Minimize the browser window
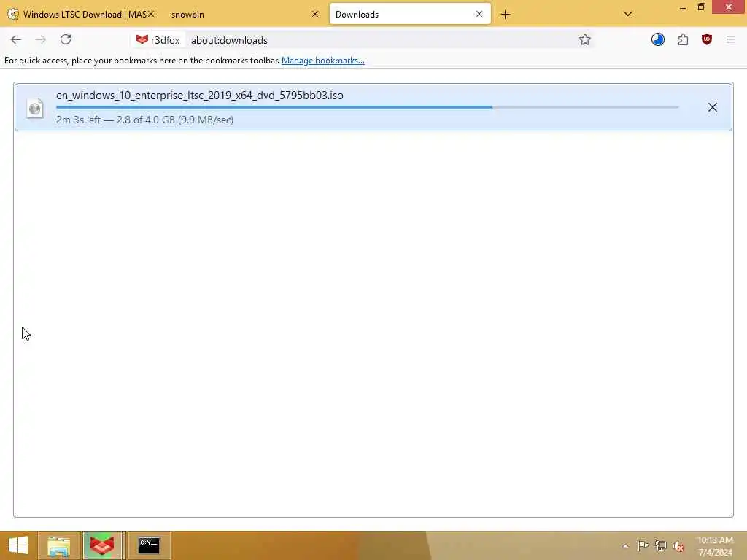Viewport: 747px width, 560px height. (x=683, y=8)
